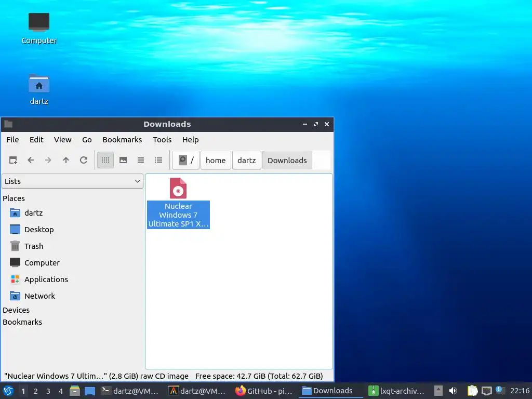Open the clipboard manager tray icon
The image size is (532, 399).
(x=472, y=391)
